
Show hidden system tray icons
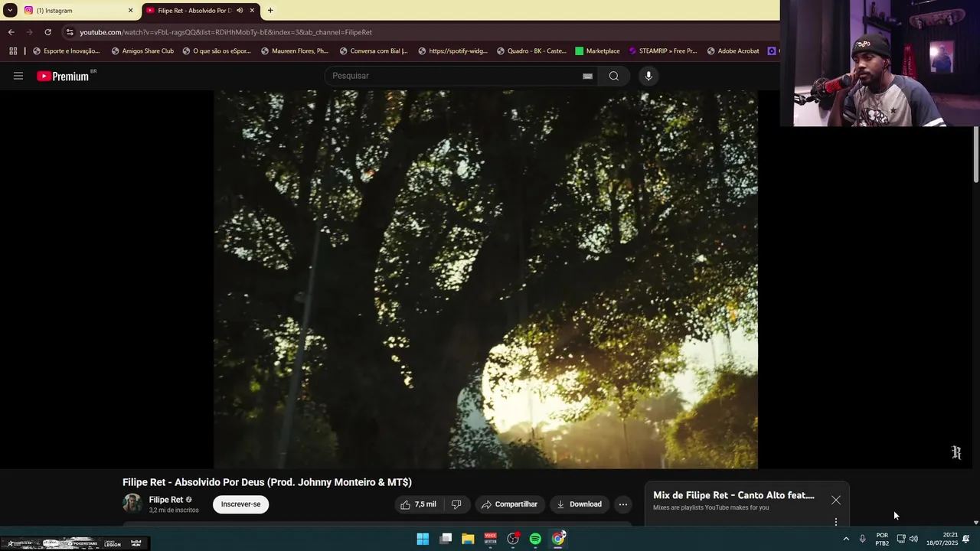point(846,540)
